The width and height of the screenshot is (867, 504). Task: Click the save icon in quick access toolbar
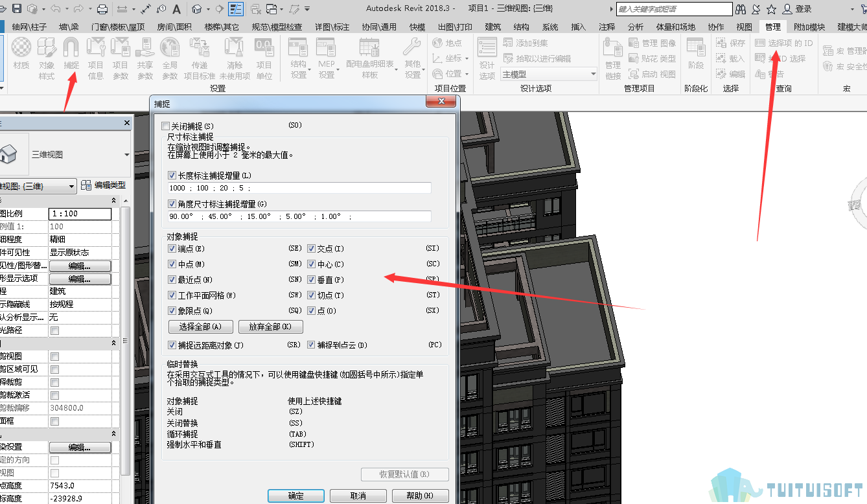17,8
